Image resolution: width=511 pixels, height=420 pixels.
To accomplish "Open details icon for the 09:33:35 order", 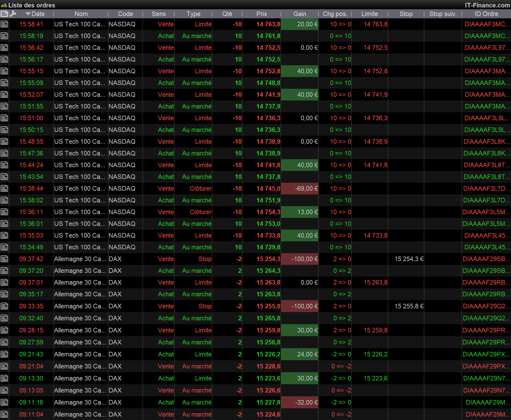I will 4,306.
